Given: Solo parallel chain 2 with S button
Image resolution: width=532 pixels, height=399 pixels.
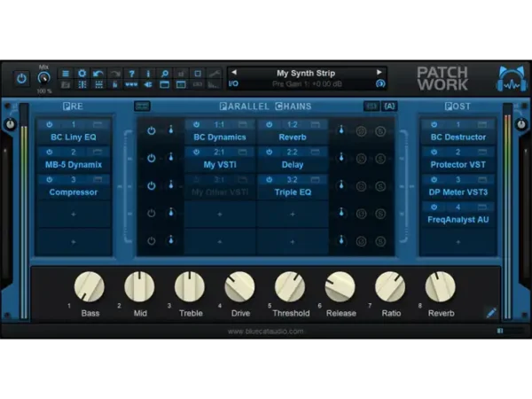Looking at the screenshot, I should coord(380,159).
